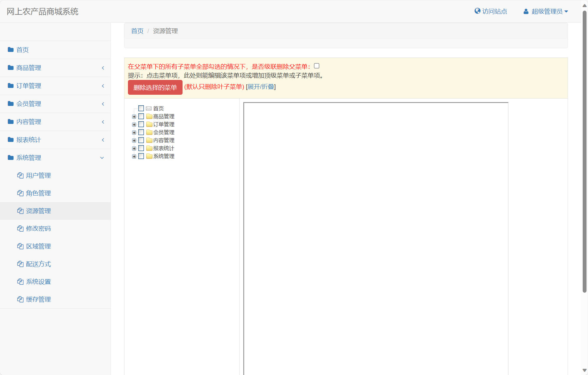This screenshot has width=588, height=375.
Task: Click the copy icon beside 缓存管理
Action: pos(20,299)
